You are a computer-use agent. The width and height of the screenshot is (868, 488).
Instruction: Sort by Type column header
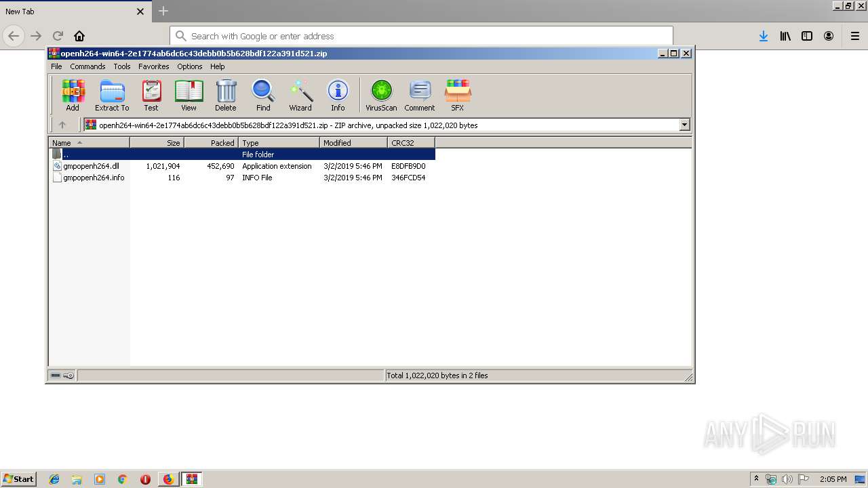pos(279,142)
